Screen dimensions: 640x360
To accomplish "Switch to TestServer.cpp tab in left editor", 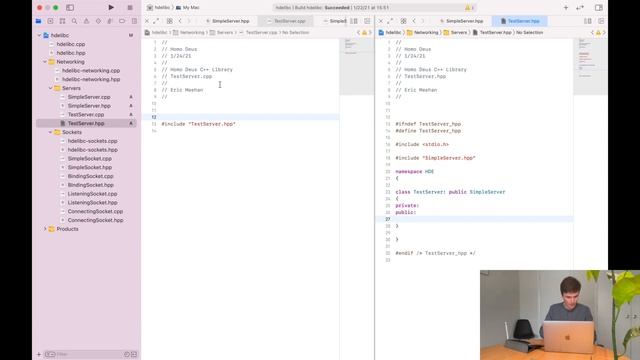I will (x=287, y=21).
